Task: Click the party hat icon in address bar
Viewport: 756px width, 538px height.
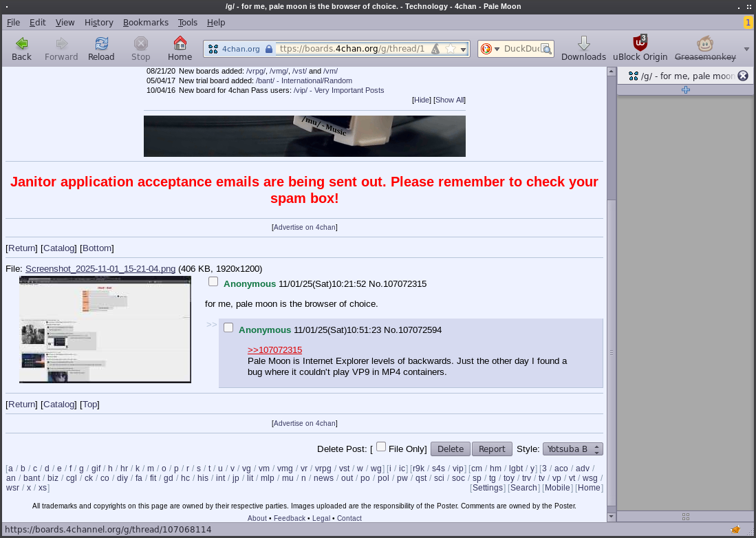Action: tap(435, 49)
